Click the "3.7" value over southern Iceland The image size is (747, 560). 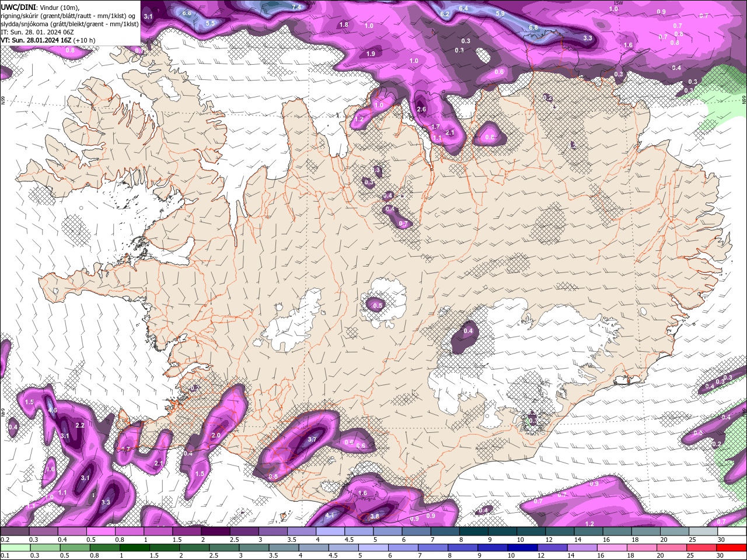click(312, 439)
